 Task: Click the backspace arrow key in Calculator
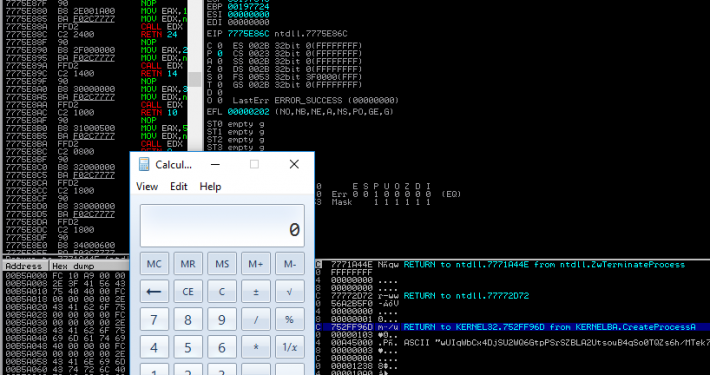154,292
